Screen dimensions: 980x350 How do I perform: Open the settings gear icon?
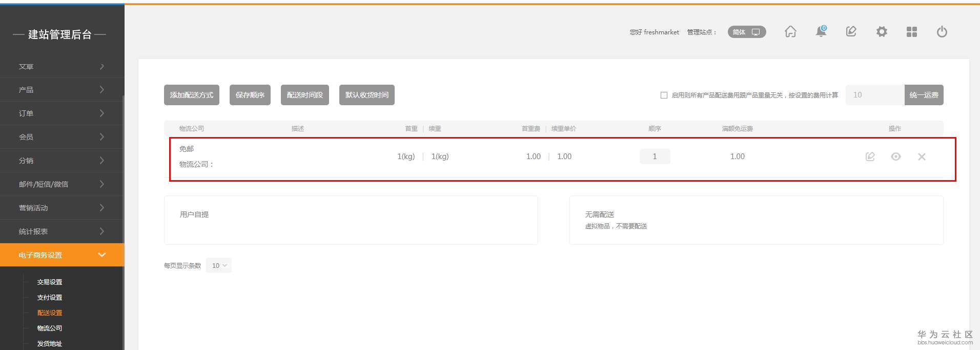coord(882,32)
